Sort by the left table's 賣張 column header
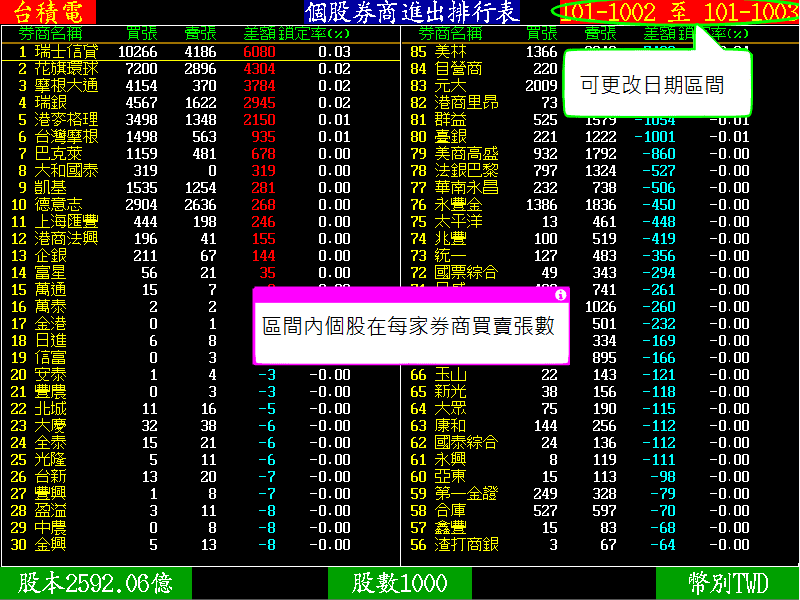This screenshot has width=800, height=600. click(199, 34)
